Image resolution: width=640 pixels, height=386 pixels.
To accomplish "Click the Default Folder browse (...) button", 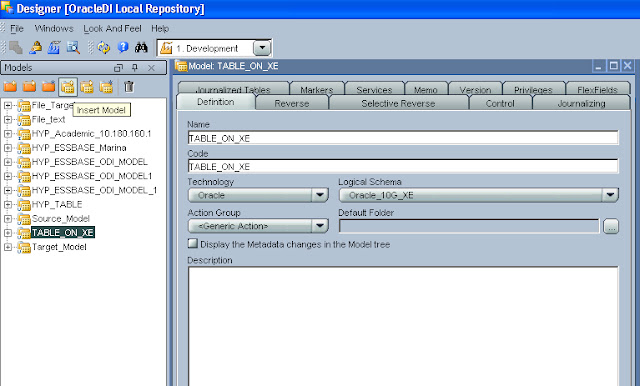I will pos(611,226).
